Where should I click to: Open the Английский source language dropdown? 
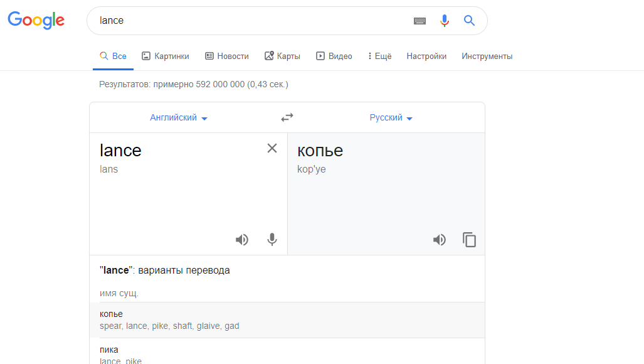pos(179,118)
